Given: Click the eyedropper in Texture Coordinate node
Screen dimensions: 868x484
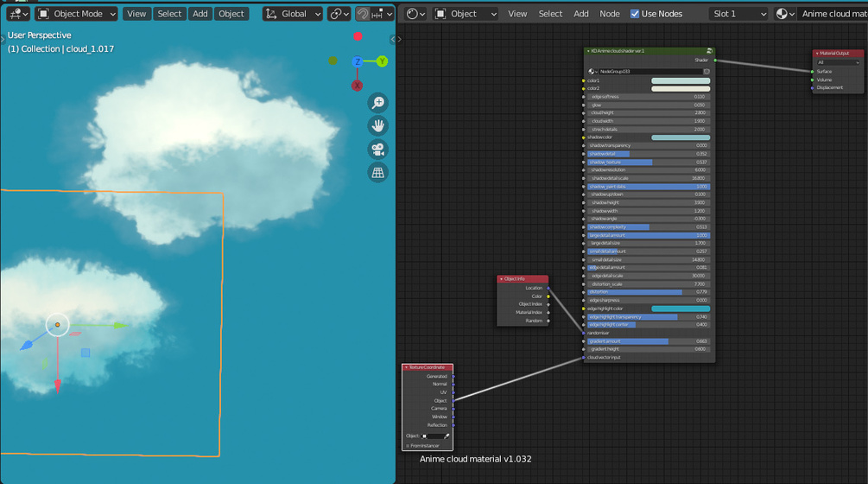Looking at the screenshot, I should 447,436.
